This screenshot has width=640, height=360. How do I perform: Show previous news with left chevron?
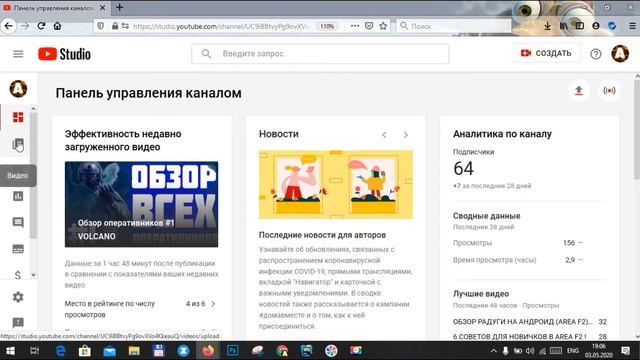click(384, 135)
